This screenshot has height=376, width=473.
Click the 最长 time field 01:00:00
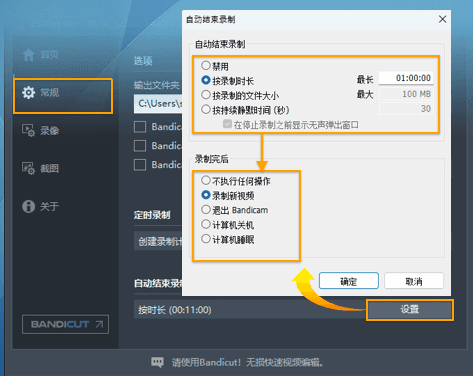tap(406, 78)
